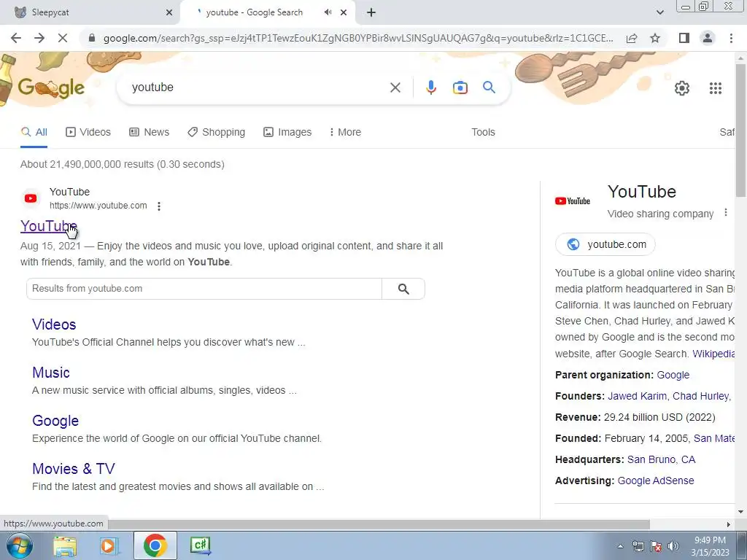Open the taskbar clock and date

coord(710,546)
